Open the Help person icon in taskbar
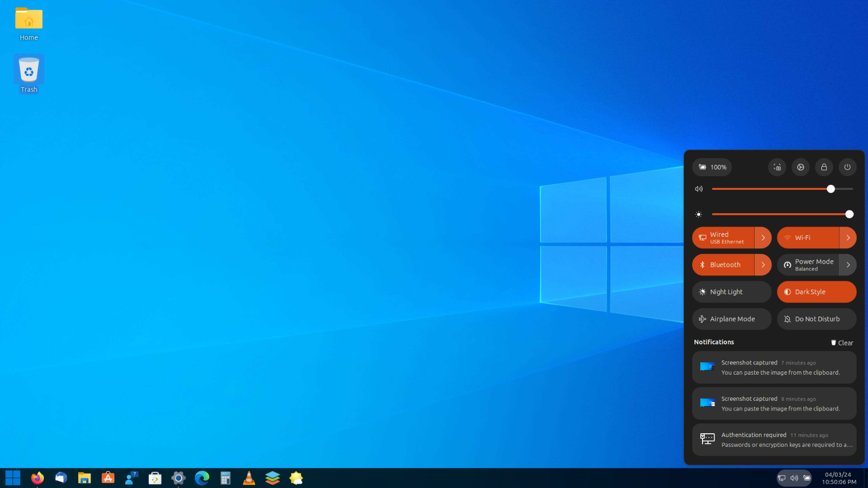The width and height of the screenshot is (868, 488). click(132, 478)
